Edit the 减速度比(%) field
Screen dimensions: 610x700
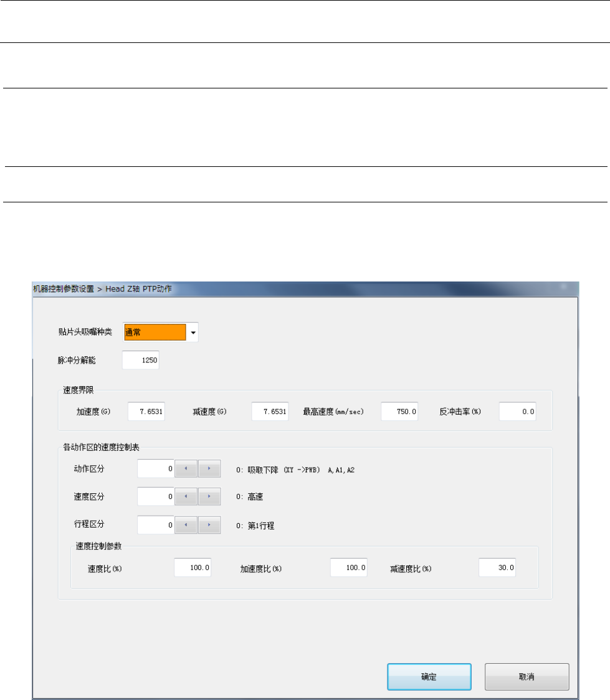click(497, 567)
